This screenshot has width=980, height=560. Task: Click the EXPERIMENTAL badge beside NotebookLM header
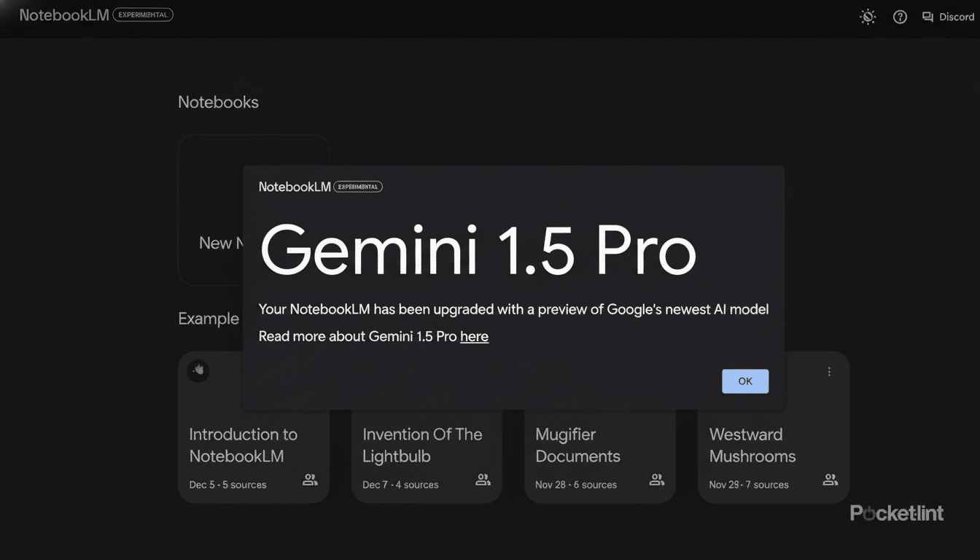[143, 14]
